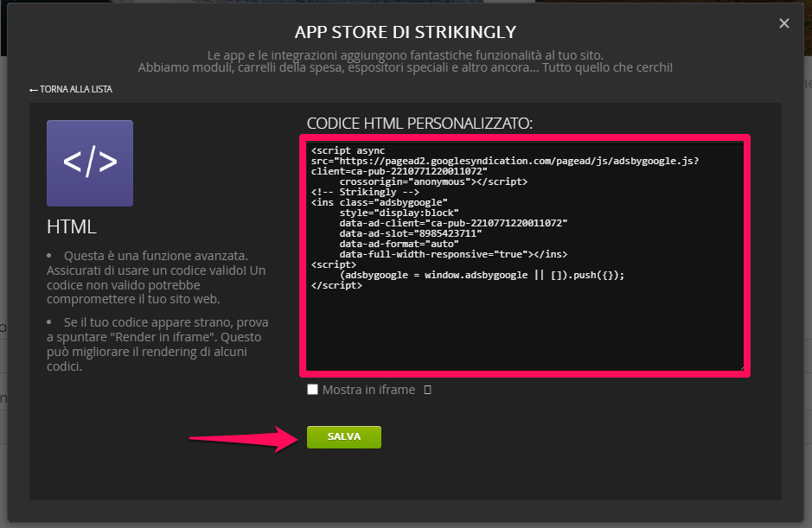
Task: Close the Strikingly App Store dialog
Action: (x=784, y=23)
